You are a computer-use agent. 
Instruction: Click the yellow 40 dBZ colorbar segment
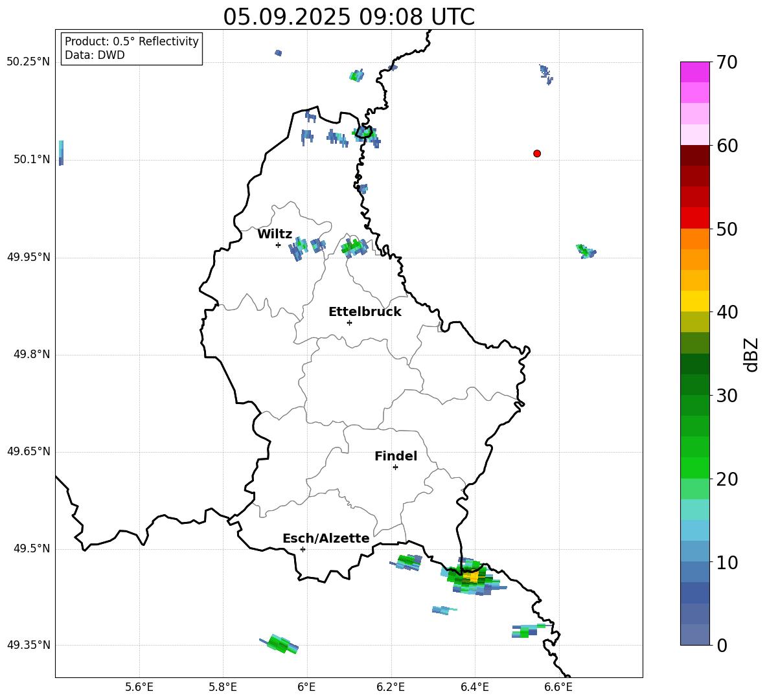point(695,301)
